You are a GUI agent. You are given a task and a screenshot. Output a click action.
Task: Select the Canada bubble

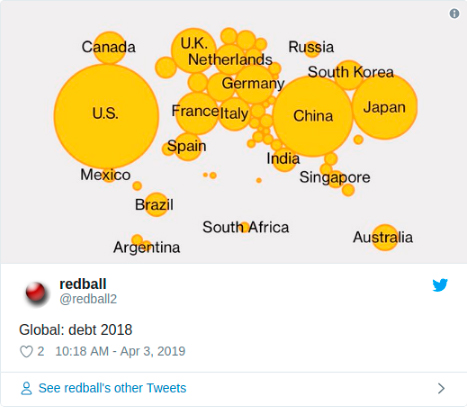tap(109, 48)
